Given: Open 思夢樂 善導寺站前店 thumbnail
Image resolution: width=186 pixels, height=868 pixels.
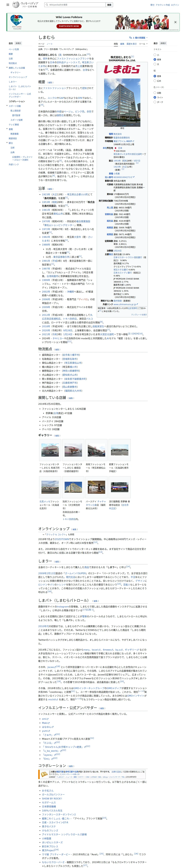Looking at the screenshot, I should [120, 487].
